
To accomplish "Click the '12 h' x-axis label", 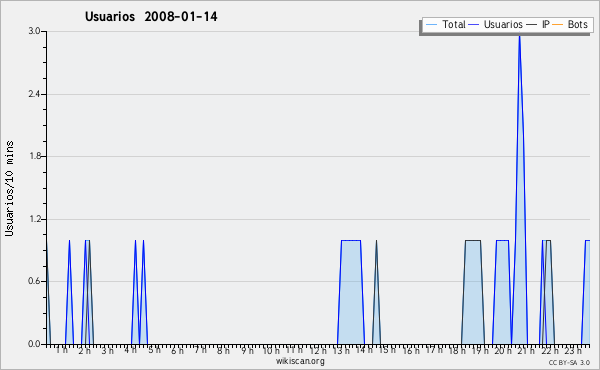I will [318, 350].
